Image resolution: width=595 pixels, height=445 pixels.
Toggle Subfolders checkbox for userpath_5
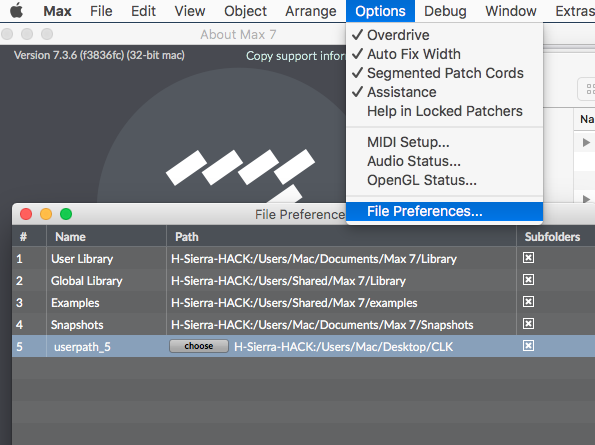tap(528, 346)
